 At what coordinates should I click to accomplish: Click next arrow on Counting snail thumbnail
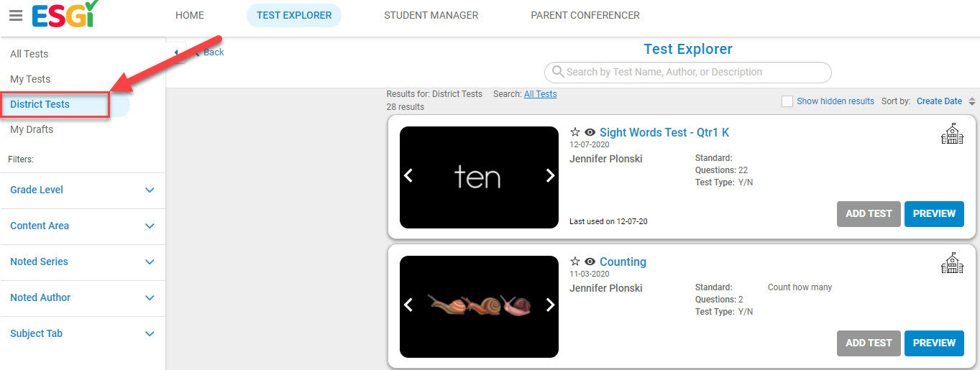click(550, 305)
